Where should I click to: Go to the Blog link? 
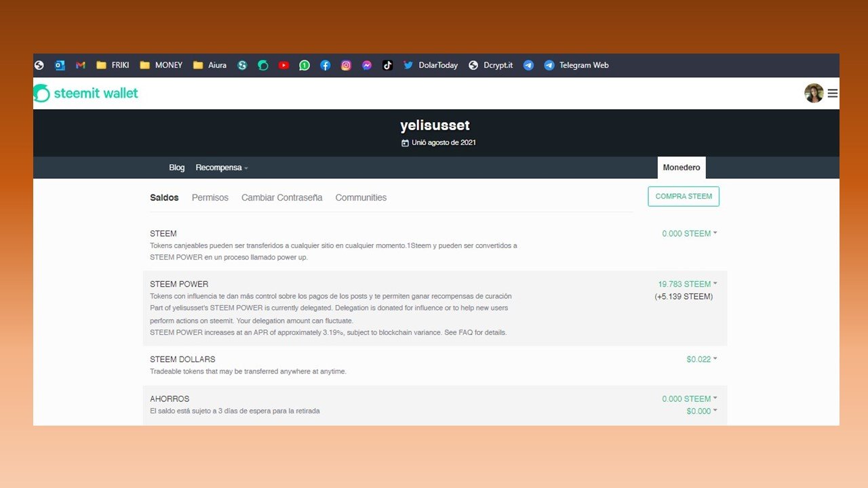pos(176,167)
